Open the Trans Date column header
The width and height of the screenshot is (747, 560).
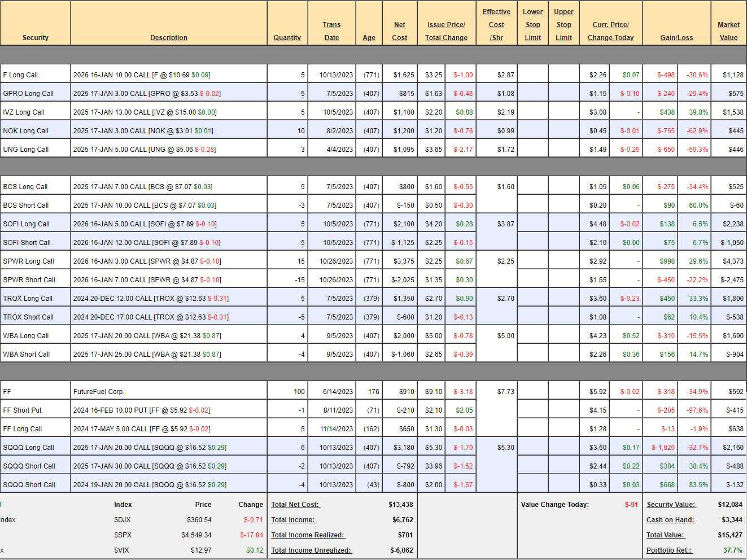point(331,31)
